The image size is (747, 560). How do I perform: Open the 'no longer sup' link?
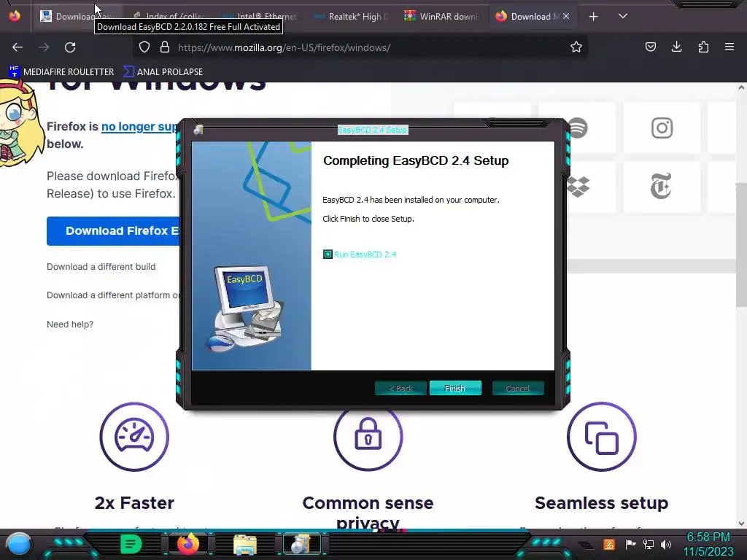(x=140, y=127)
